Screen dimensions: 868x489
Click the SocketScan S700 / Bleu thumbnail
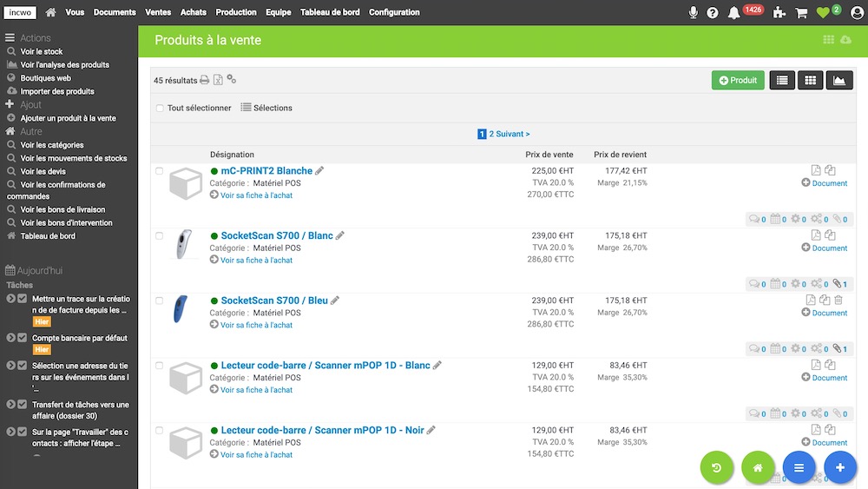181,308
